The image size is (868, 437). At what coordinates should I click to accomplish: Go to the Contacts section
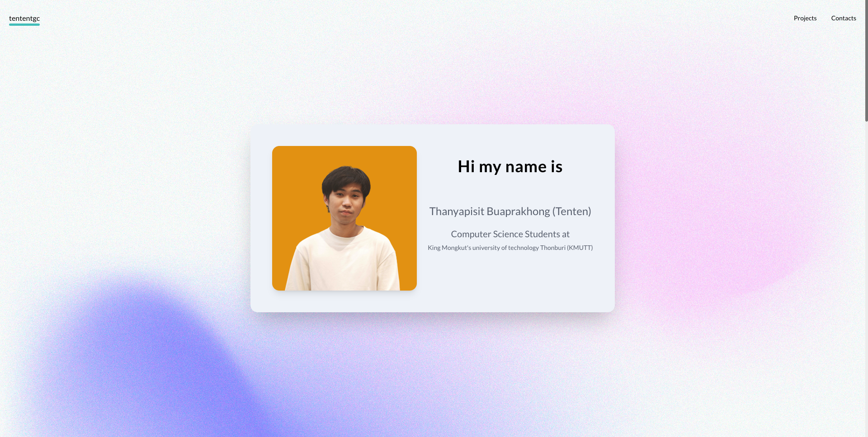pyautogui.click(x=843, y=18)
